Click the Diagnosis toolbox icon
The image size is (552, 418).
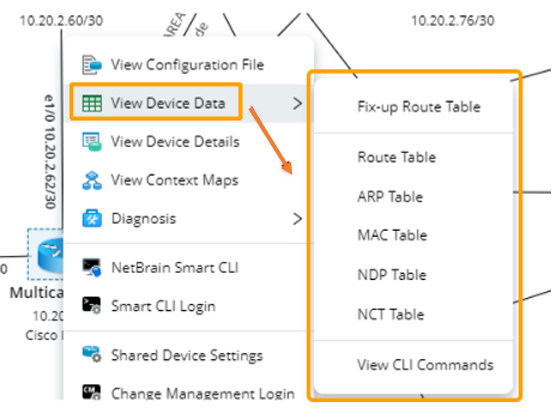[92, 218]
